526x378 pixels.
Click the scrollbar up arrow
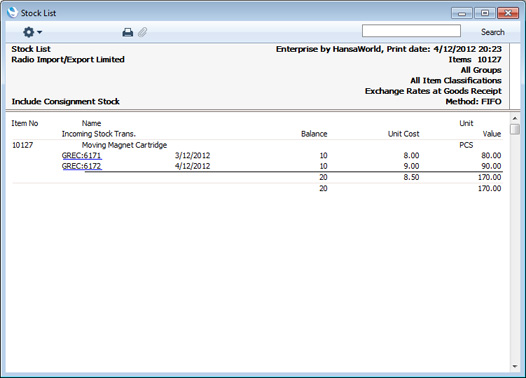[515, 118]
